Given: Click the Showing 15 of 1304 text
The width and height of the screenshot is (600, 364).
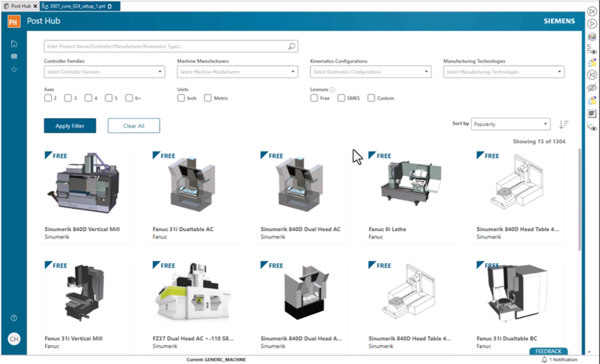Looking at the screenshot, I should point(539,141).
